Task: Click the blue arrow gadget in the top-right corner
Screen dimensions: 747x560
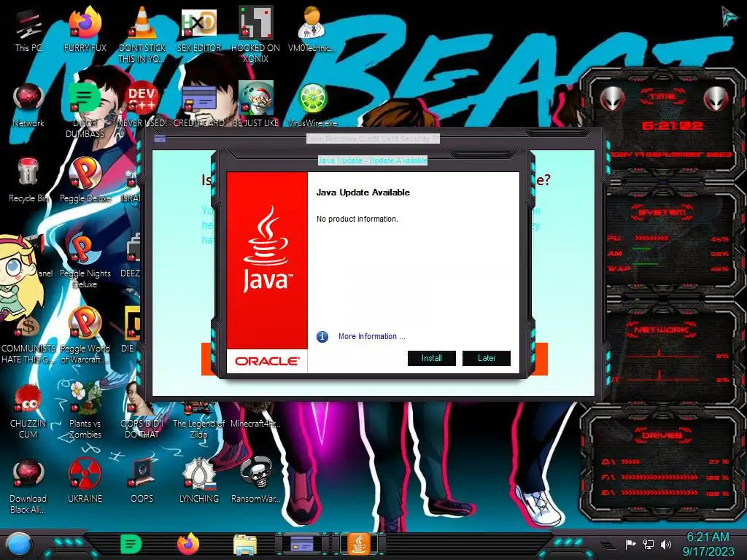Action: 729,17
